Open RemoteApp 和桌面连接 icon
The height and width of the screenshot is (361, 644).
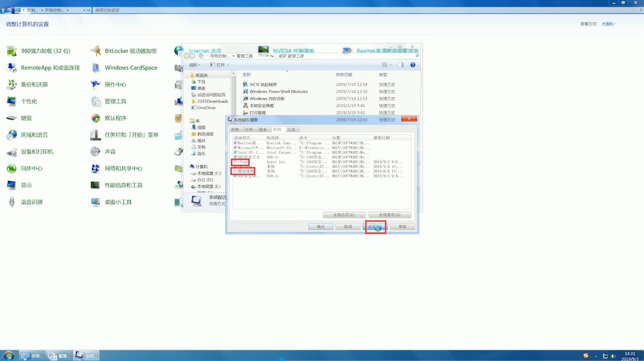[12, 68]
